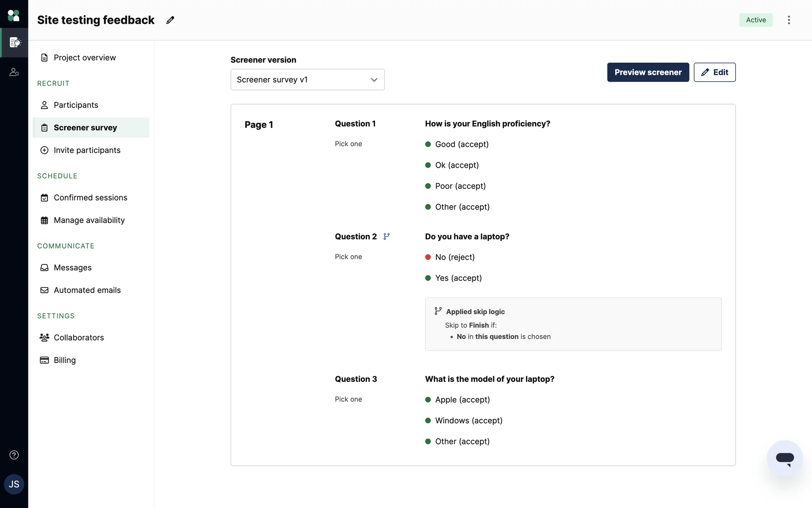
Task: Open the chat support bubble
Action: [785, 458]
